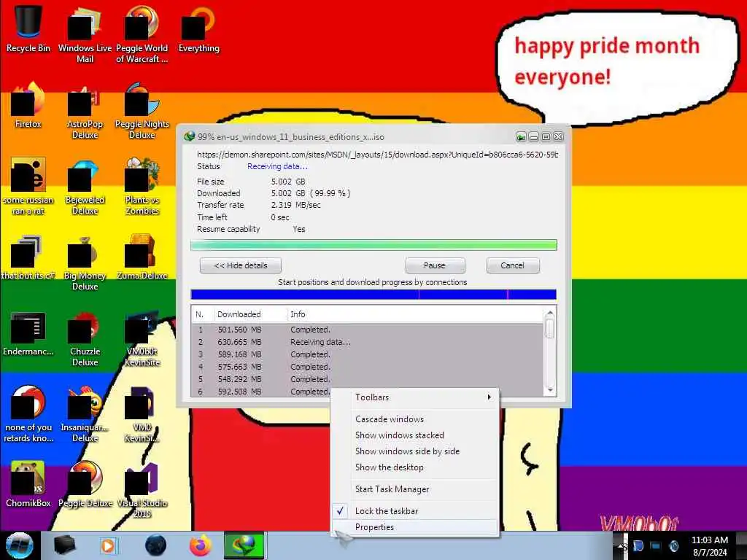Open Bejeweled Deluxe desktop icon
The width and height of the screenshot is (747, 560).
click(x=85, y=186)
